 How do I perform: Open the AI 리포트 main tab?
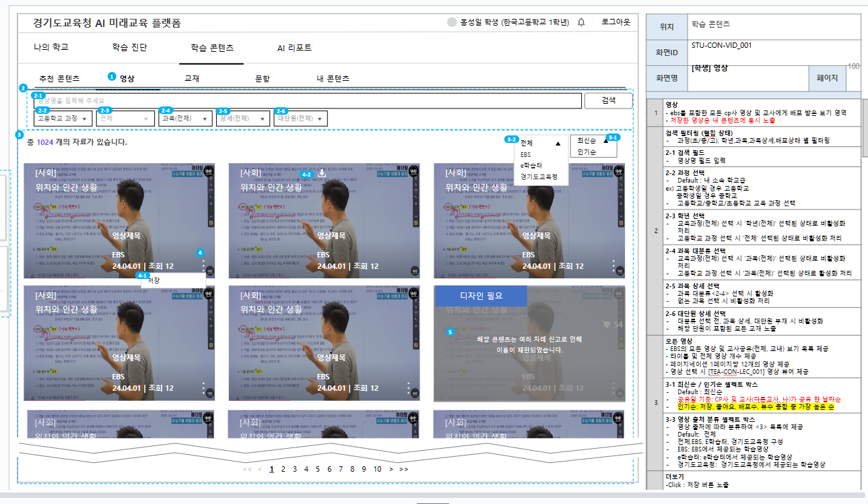294,48
